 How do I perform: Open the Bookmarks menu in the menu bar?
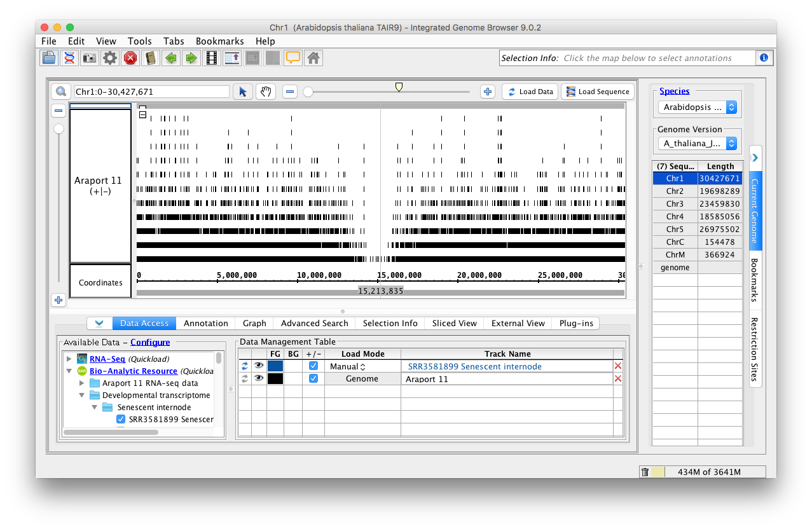(x=219, y=41)
